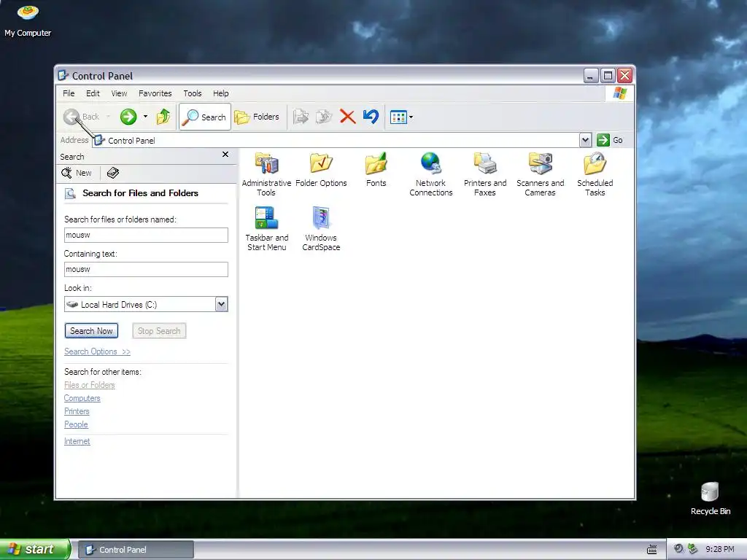Toggle the Search toolbar button
Image resolution: width=747 pixels, height=560 pixels.
pyautogui.click(x=205, y=117)
